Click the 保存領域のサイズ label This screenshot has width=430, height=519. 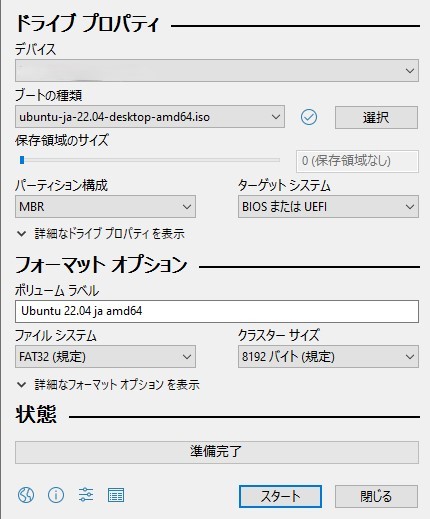click(x=62, y=140)
